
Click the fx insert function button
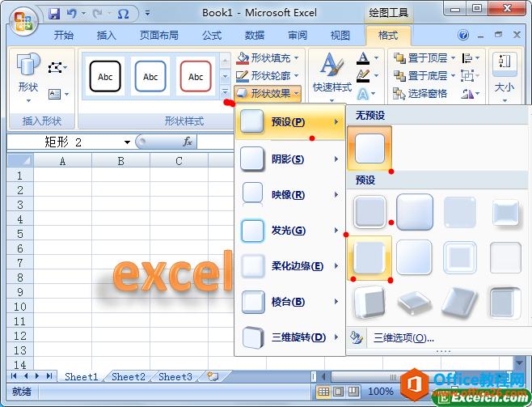188,142
